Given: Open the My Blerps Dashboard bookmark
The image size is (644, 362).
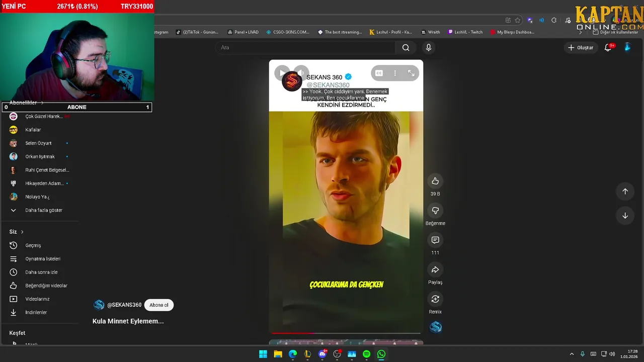Looking at the screenshot, I should click(512, 32).
